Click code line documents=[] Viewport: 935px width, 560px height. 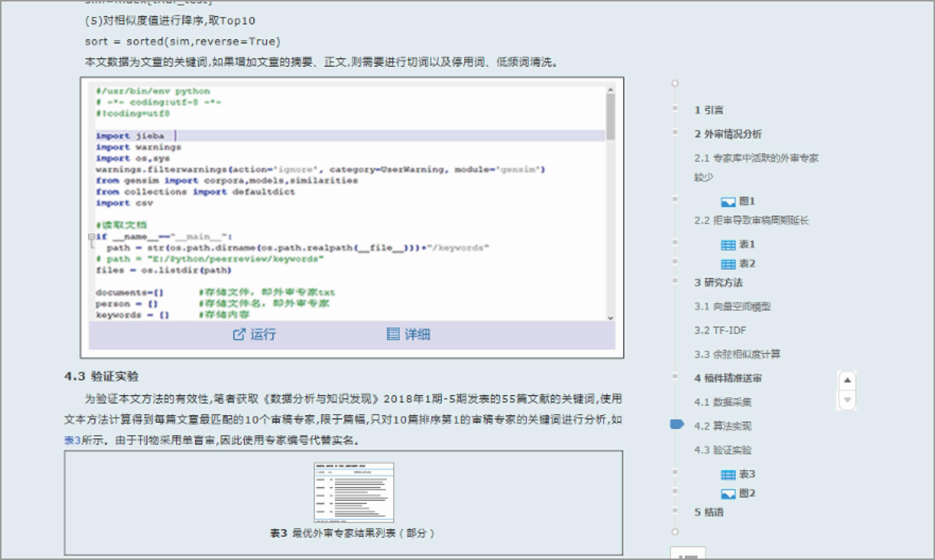[x=129, y=292]
